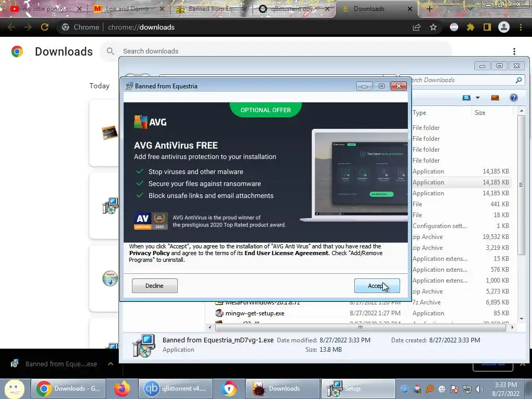Image resolution: width=532 pixels, height=399 pixels.
Task: Switch to the Explorer Downloads taskbar button
Action: tap(283, 389)
